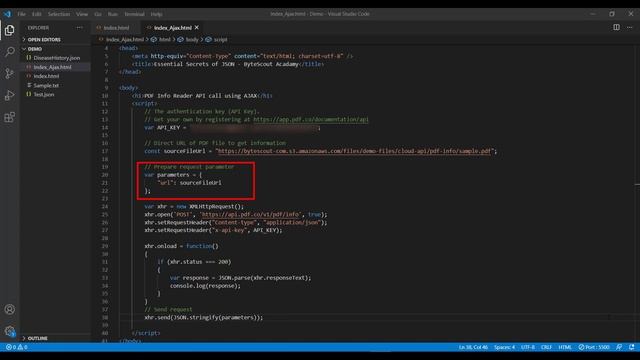The image size is (640, 360).
Task: Click Index_Ajax.html breadcrumb item
Action: click(125, 40)
